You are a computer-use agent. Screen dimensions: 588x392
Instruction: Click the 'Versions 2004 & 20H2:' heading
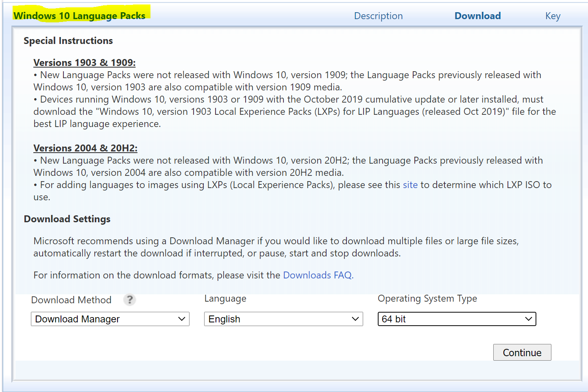click(85, 148)
